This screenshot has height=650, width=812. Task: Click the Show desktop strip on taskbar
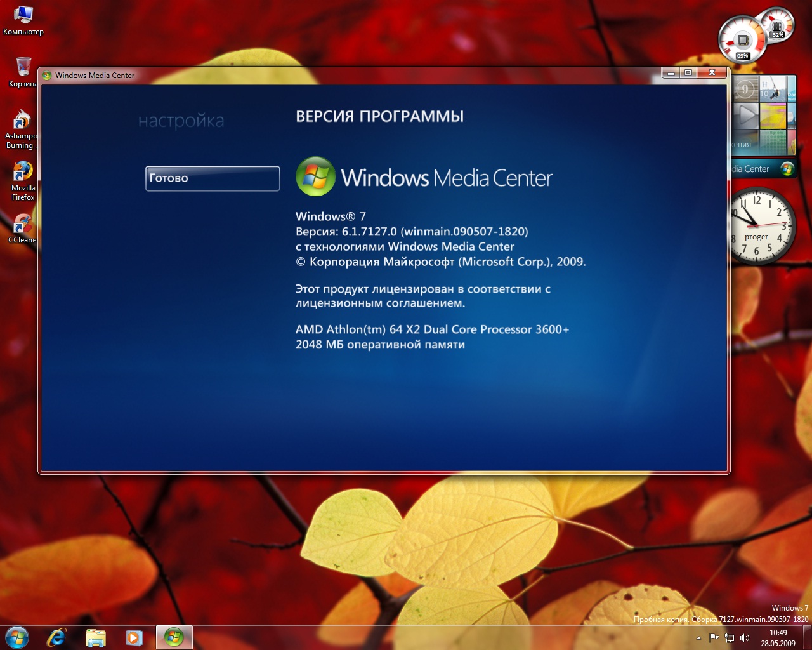coord(807,638)
